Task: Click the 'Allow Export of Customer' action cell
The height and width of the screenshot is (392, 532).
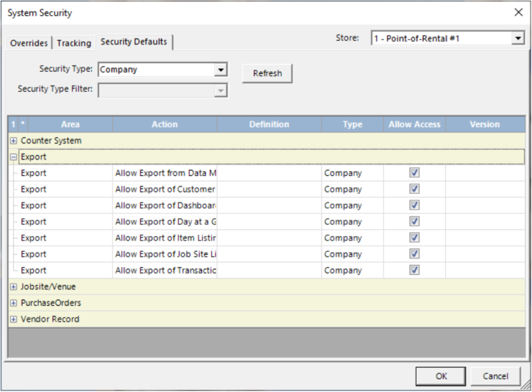Action: click(165, 189)
